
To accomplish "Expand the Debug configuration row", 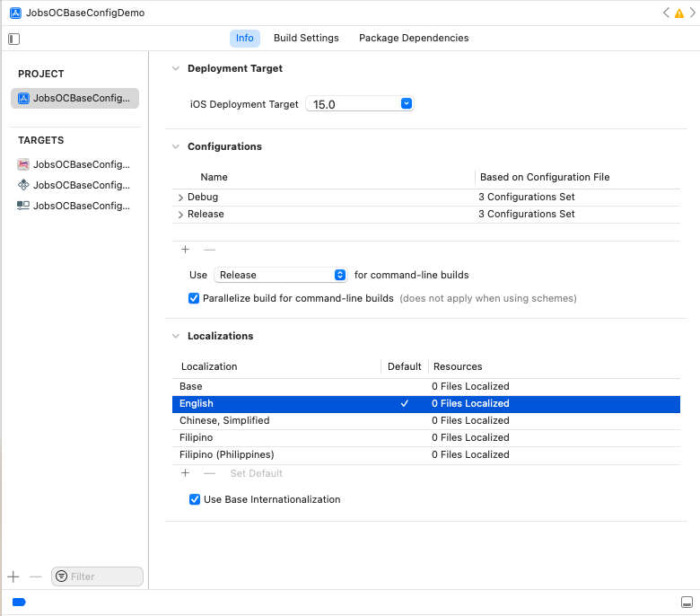I will click(180, 198).
